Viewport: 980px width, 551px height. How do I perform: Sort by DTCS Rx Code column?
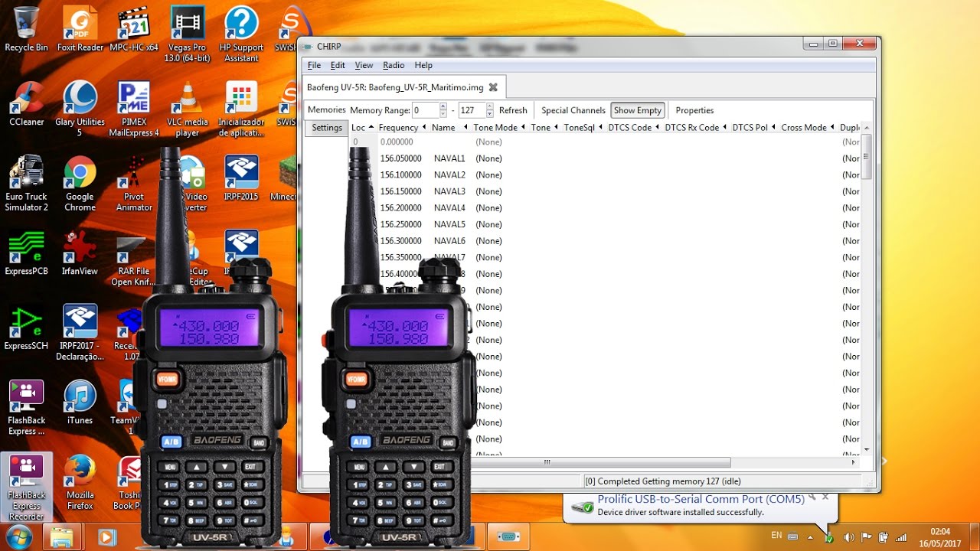point(697,128)
